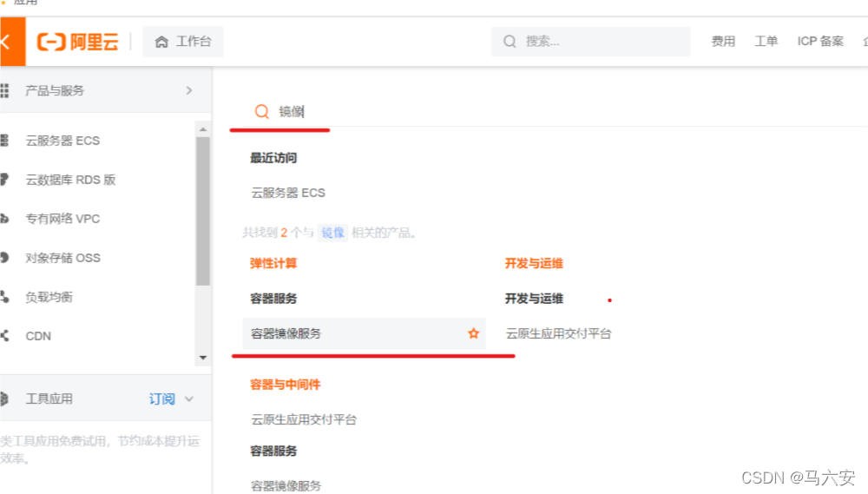Open the 工作台 workbench button
868x494 pixels.
pos(183,42)
